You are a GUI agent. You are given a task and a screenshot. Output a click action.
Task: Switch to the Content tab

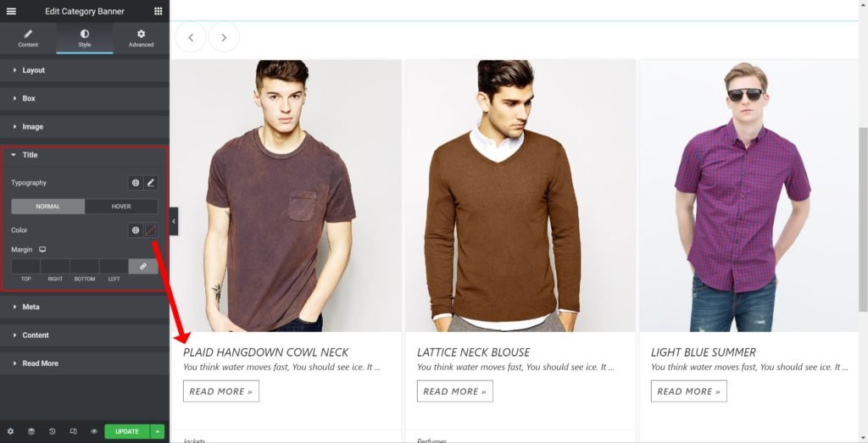coord(28,38)
